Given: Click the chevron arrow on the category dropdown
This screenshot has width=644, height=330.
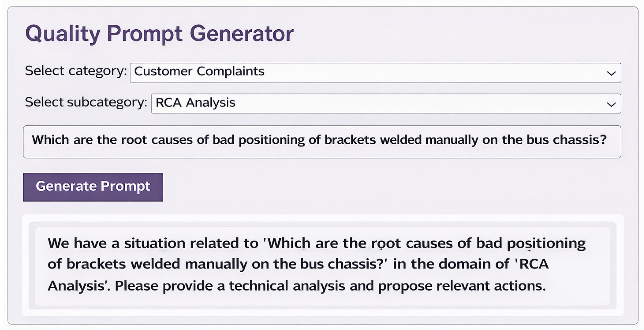Looking at the screenshot, I should point(611,73).
